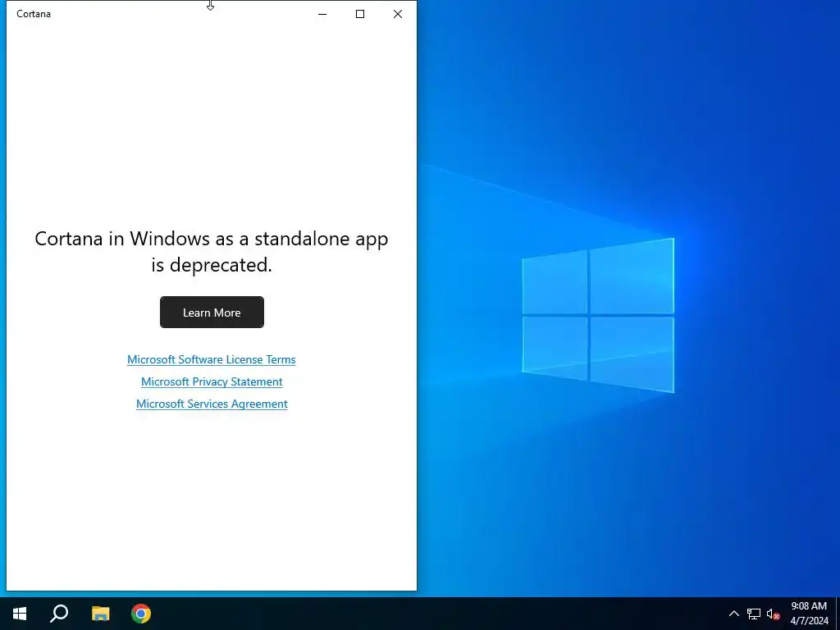Open taskbar Search magnifier icon
Image resolution: width=840 pixels, height=630 pixels.
pos(59,614)
